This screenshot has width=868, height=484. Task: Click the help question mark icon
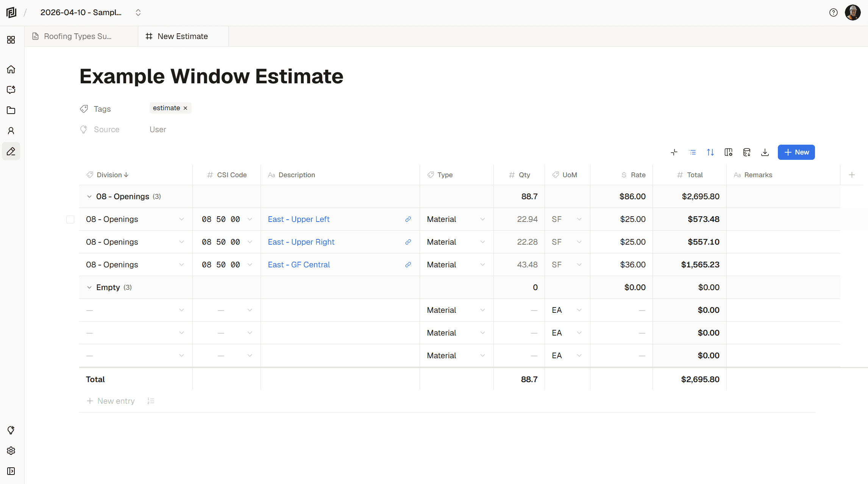(833, 12)
